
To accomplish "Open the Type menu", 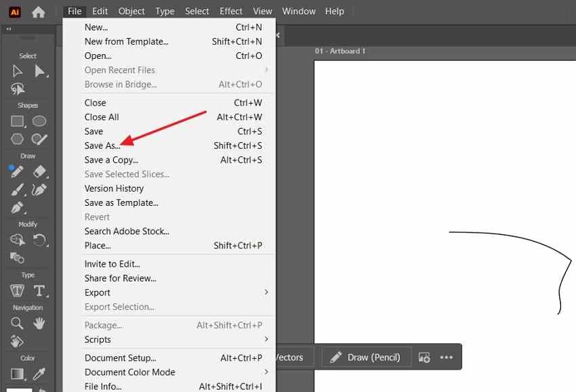I will [165, 12].
